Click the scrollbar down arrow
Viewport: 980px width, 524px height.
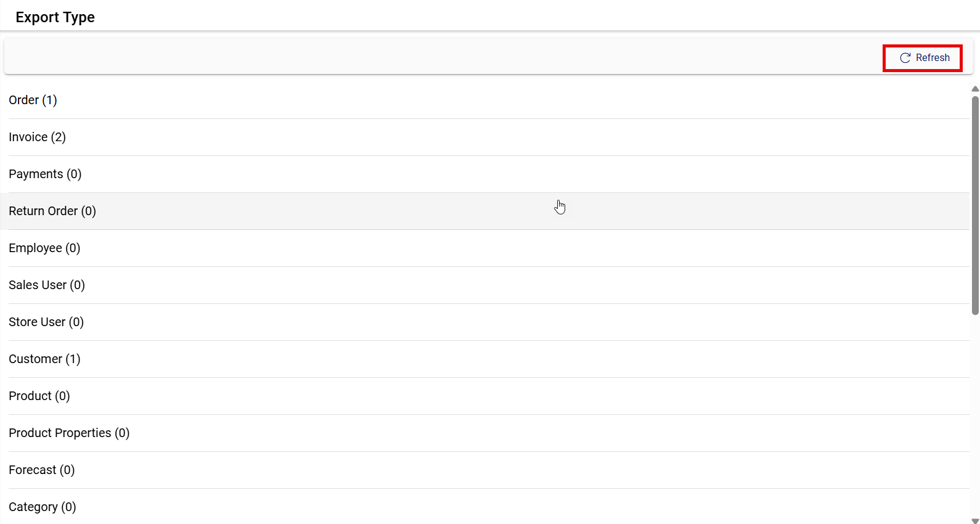pos(975,520)
